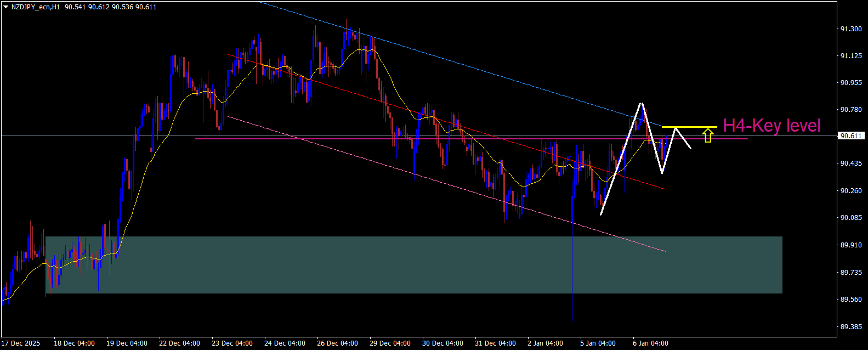The image size is (868, 350).
Task: Click the 89.735 price scale label
Action: [851, 273]
